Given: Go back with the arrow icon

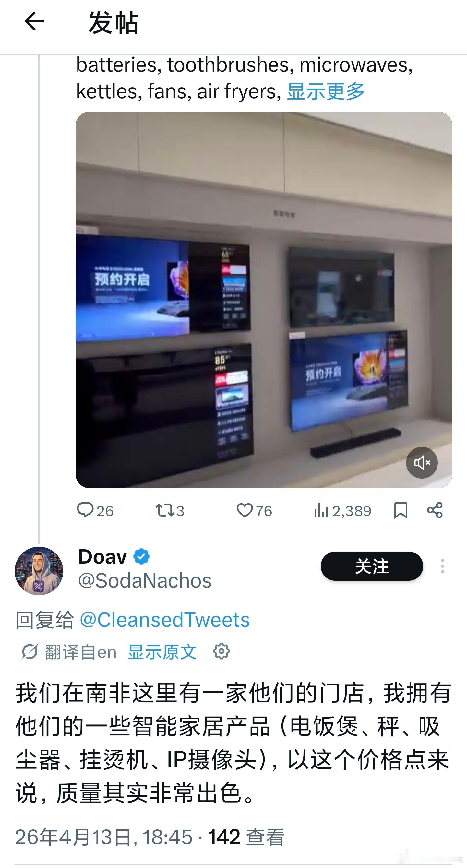Looking at the screenshot, I should pyautogui.click(x=34, y=22).
